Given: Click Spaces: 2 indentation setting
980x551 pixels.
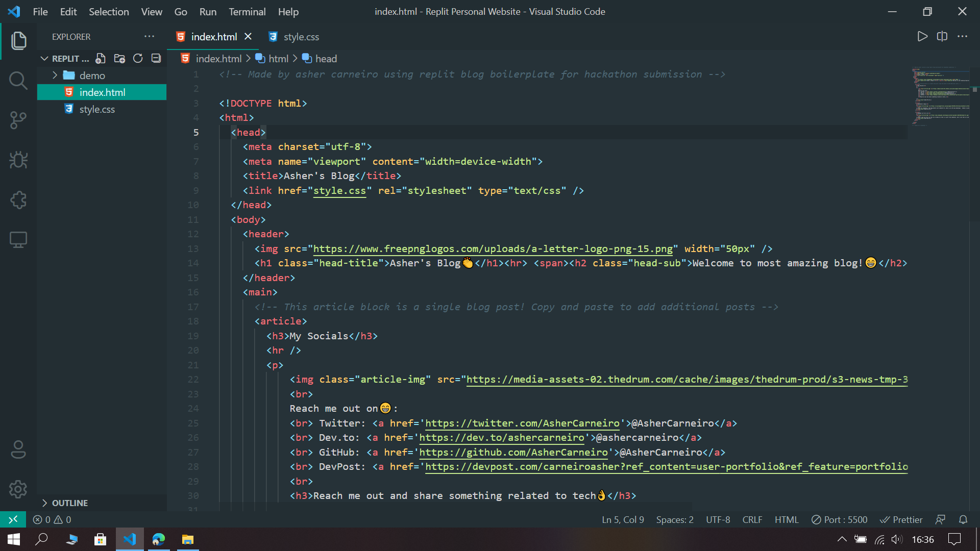Looking at the screenshot, I should (675, 519).
